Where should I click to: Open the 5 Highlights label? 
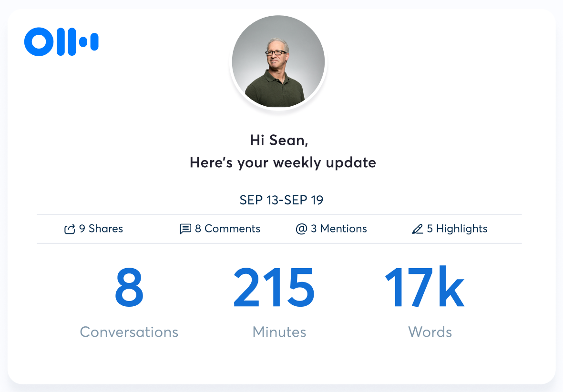457,229
